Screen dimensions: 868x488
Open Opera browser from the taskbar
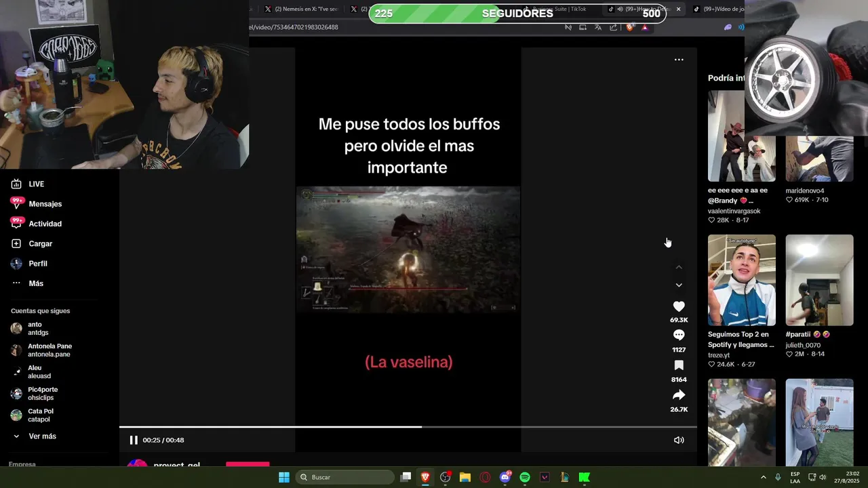tap(485, 477)
